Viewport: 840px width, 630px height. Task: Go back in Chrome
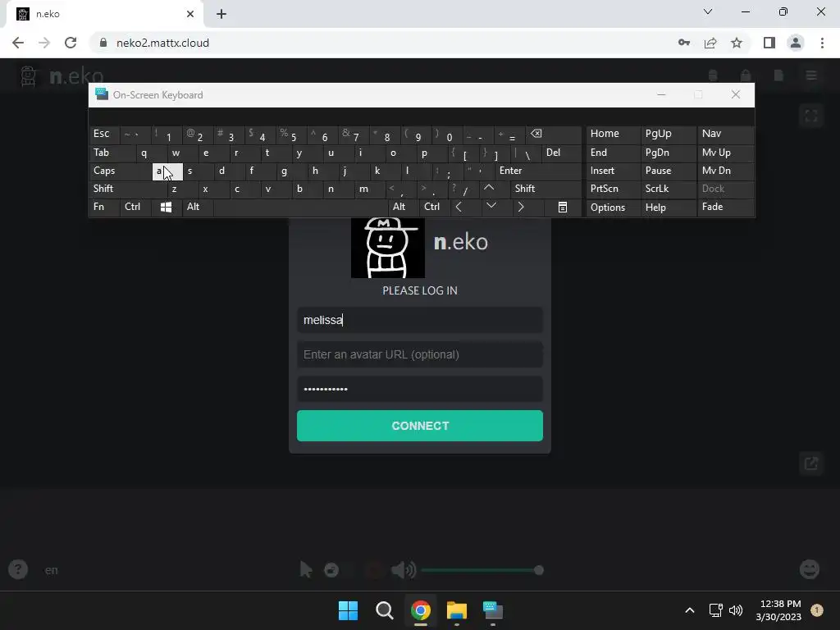pos(18,43)
